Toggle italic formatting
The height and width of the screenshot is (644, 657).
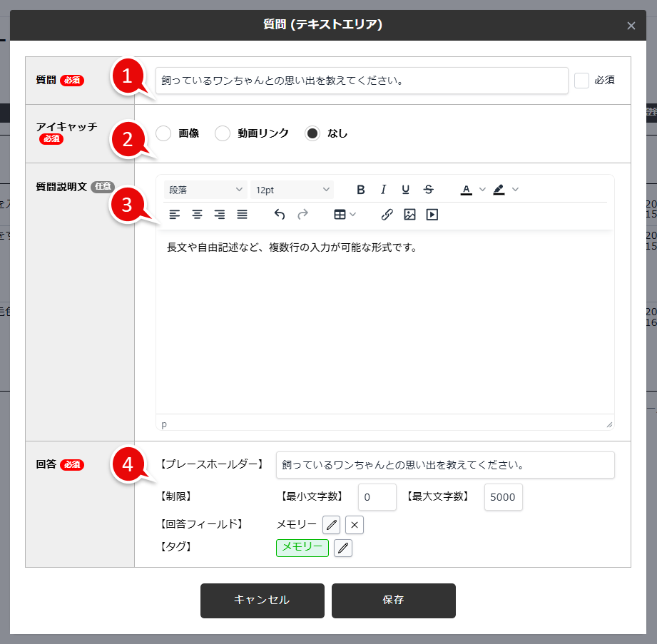pos(383,189)
